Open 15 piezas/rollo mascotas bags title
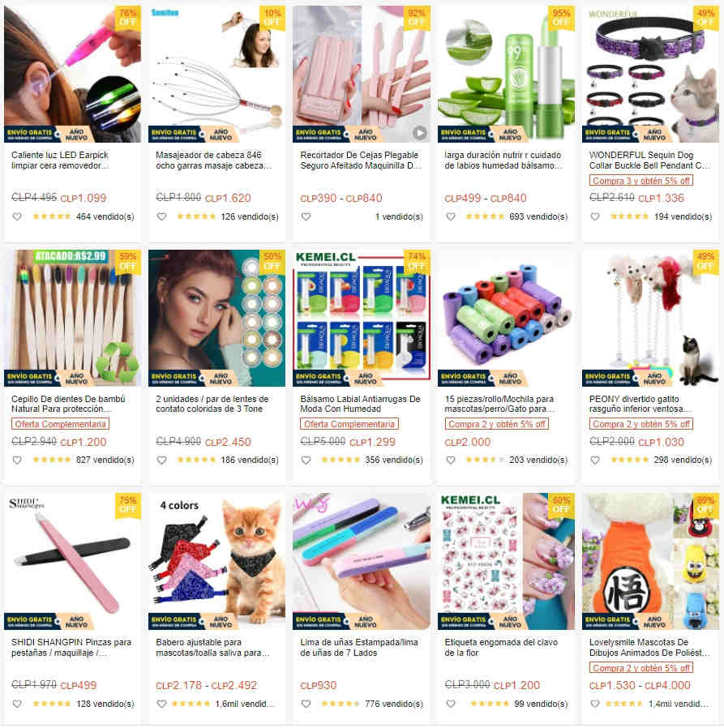The image size is (724, 728). click(499, 404)
